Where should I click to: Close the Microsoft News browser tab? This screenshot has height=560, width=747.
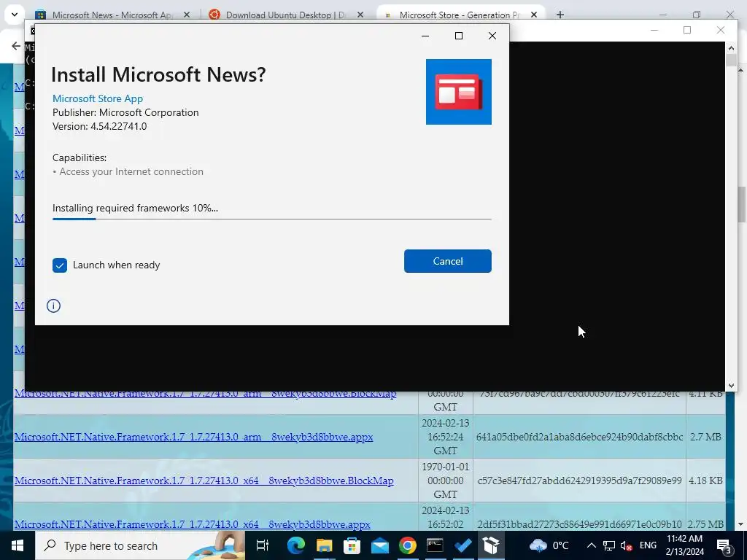[x=187, y=15]
